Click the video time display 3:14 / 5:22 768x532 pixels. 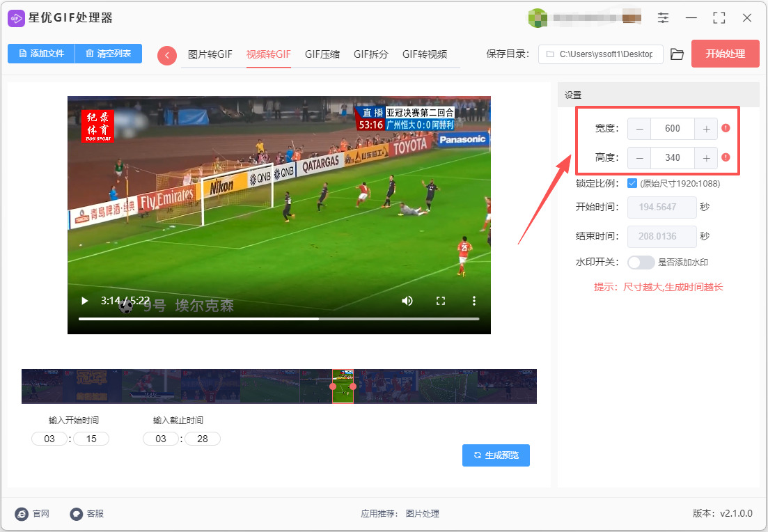[x=125, y=301]
